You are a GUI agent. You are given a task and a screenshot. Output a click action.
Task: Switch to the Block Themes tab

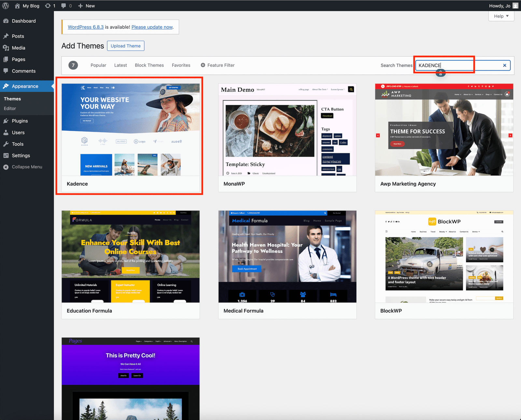[x=149, y=65]
